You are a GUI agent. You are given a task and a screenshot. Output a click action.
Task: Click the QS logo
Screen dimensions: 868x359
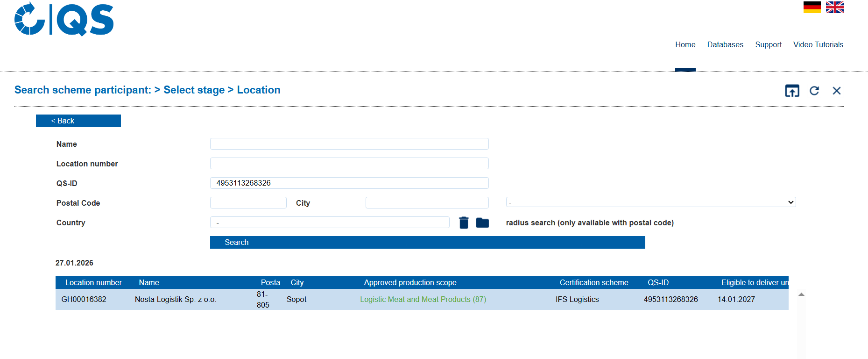click(x=64, y=20)
